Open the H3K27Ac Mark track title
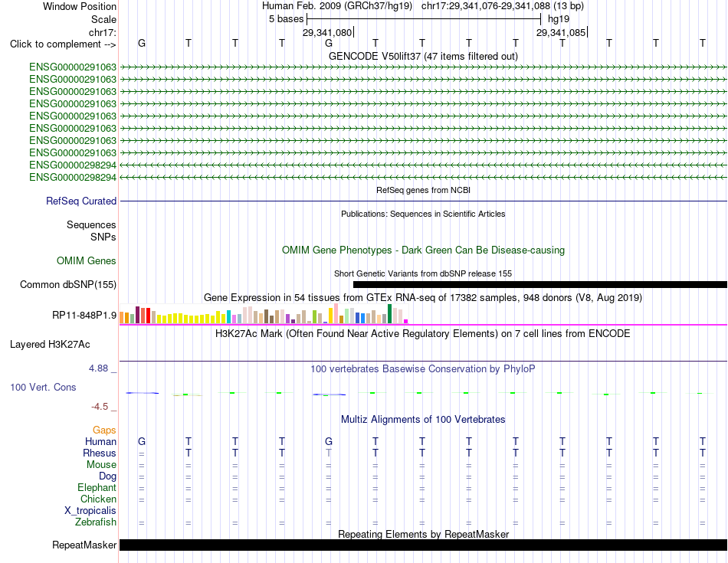The image size is (728, 563). (x=423, y=334)
